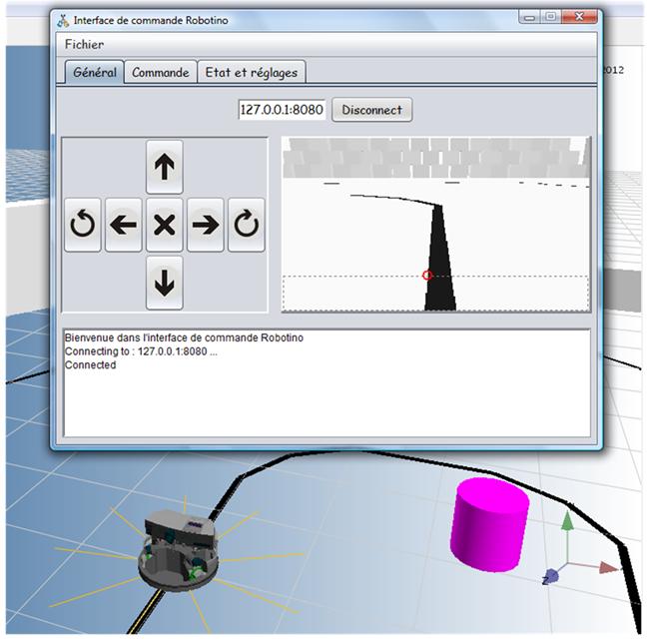Rotate robot clockwise
Image resolution: width=647 pixels, height=644 pixels.
click(x=246, y=225)
